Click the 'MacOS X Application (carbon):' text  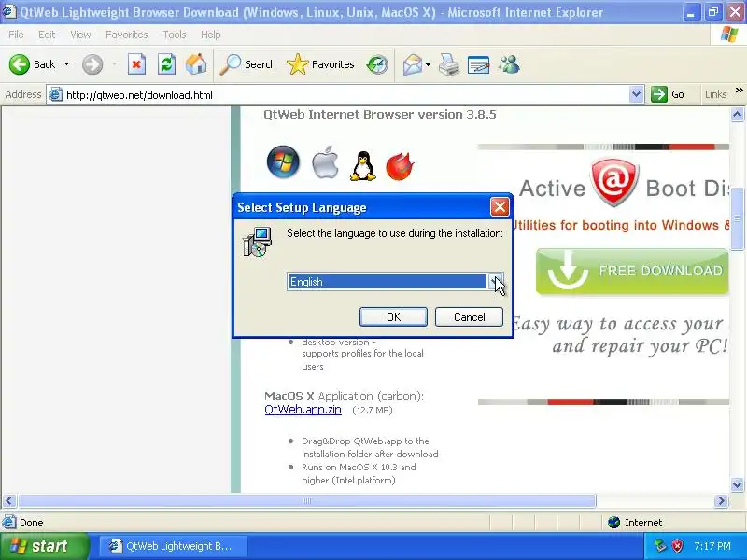pyautogui.click(x=344, y=396)
